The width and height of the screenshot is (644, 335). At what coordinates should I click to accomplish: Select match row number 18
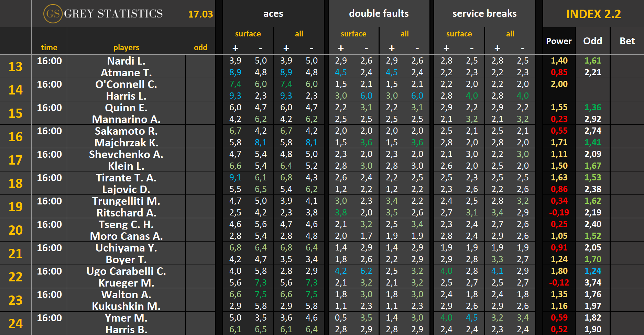[15, 183]
